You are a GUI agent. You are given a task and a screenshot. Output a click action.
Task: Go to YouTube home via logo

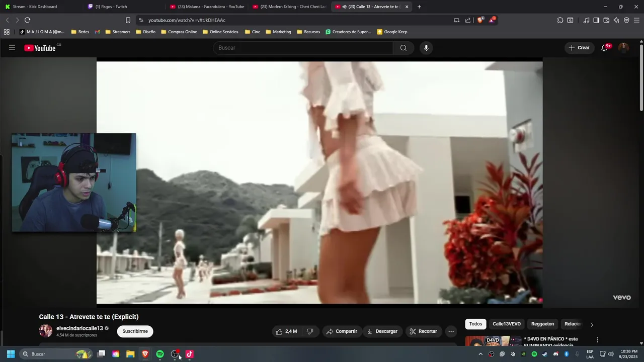pos(40,48)
